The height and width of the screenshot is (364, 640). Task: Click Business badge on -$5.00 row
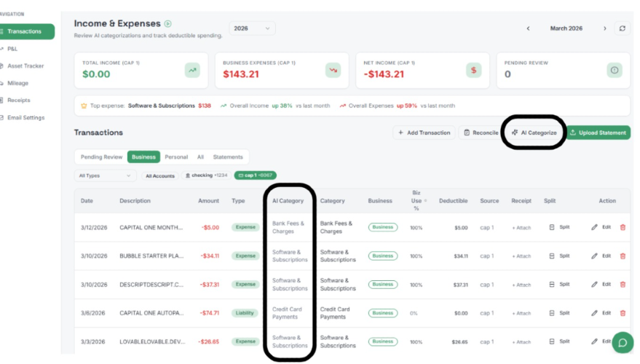point(383,227)
